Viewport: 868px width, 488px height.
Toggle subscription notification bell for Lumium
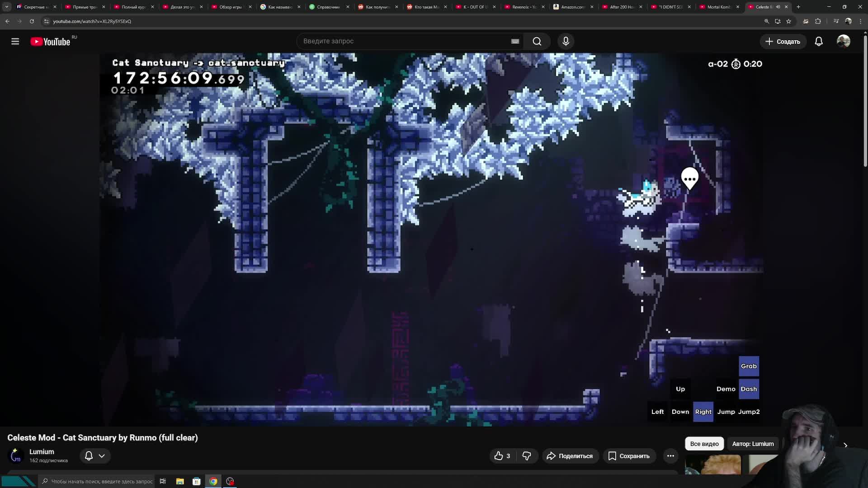click(89, 456)
